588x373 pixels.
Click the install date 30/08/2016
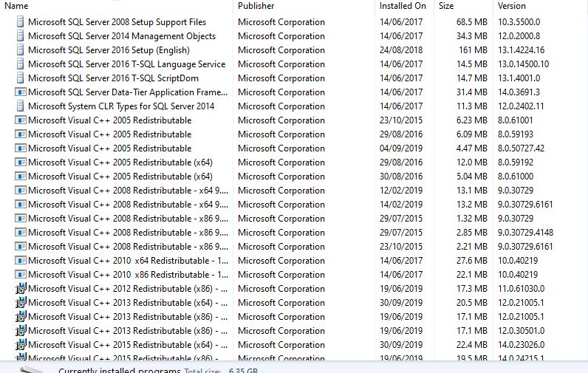click(401, 177)
